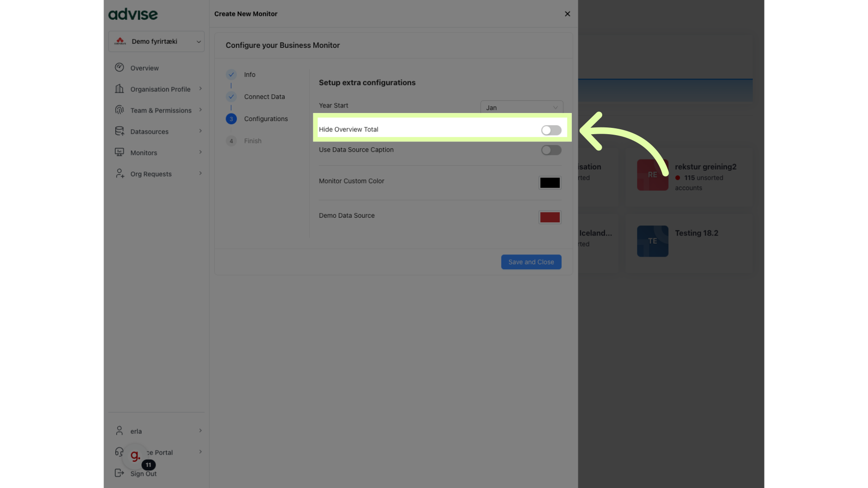Open the Monitor Custom Color swatch

click(x=549, y=183)
